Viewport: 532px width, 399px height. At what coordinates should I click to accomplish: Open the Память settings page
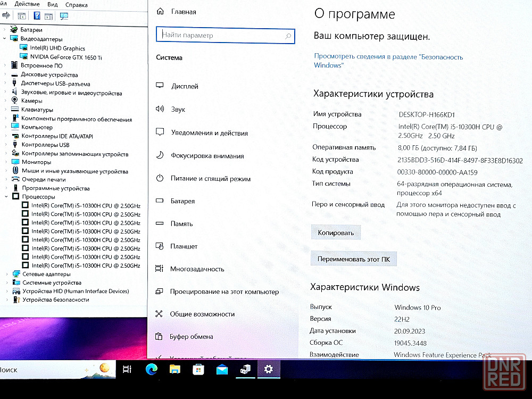click(181, 223)
